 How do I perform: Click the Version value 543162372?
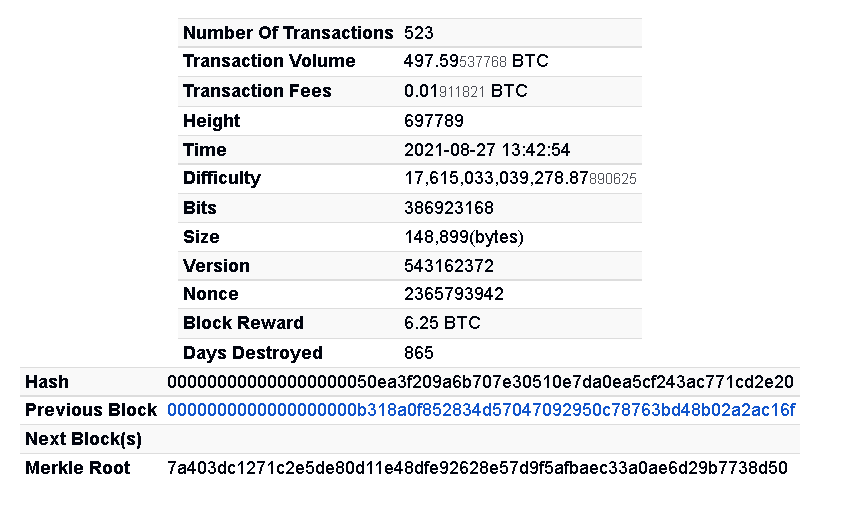(x=449, y=266)
